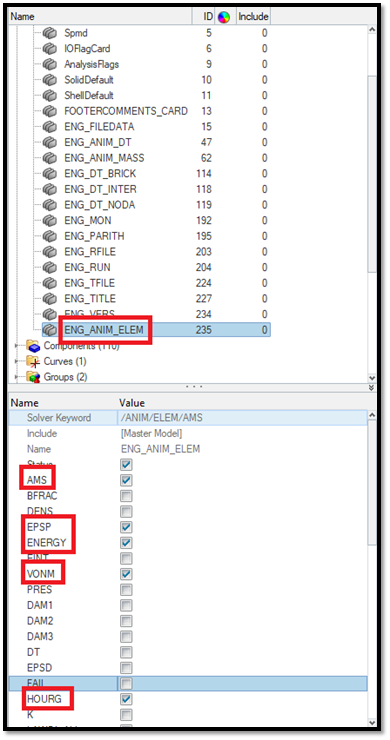Click the Value column header in properties
The height and width of the screenshot is (740, 390).
(x=132, y=403)
